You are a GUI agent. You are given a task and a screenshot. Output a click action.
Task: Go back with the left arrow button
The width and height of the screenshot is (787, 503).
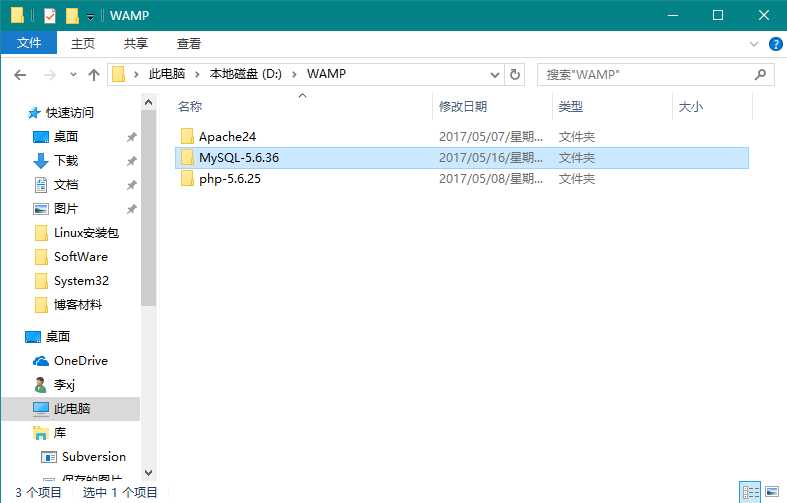click(x=20, y=75)
